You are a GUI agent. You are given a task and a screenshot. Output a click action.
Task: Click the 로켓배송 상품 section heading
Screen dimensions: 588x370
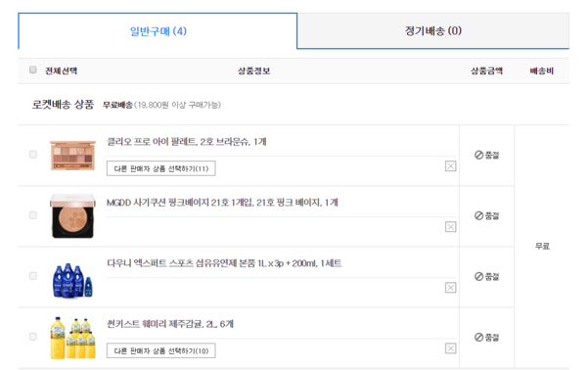coord(63,105)
